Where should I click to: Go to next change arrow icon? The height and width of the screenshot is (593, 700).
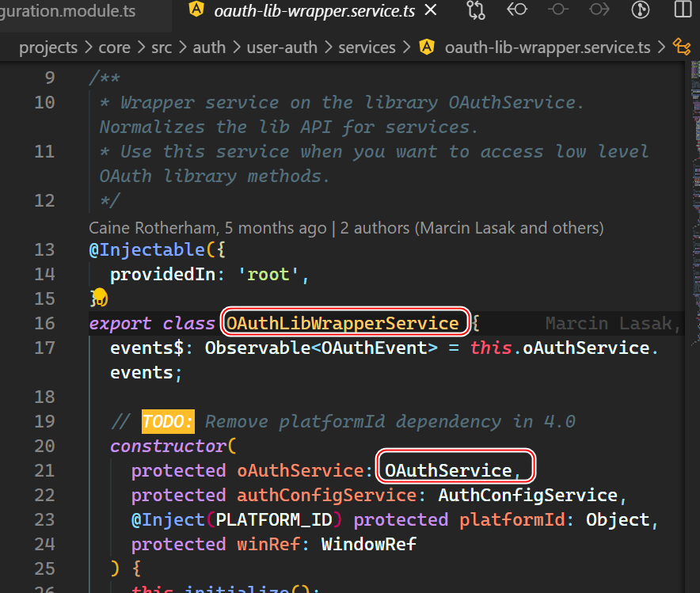599,10
